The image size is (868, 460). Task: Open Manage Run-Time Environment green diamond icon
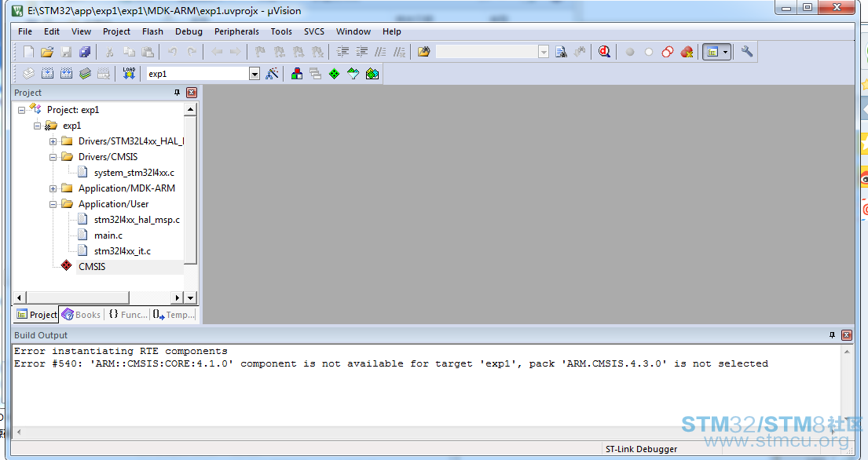pyautogui.click(x=335, y=74)
